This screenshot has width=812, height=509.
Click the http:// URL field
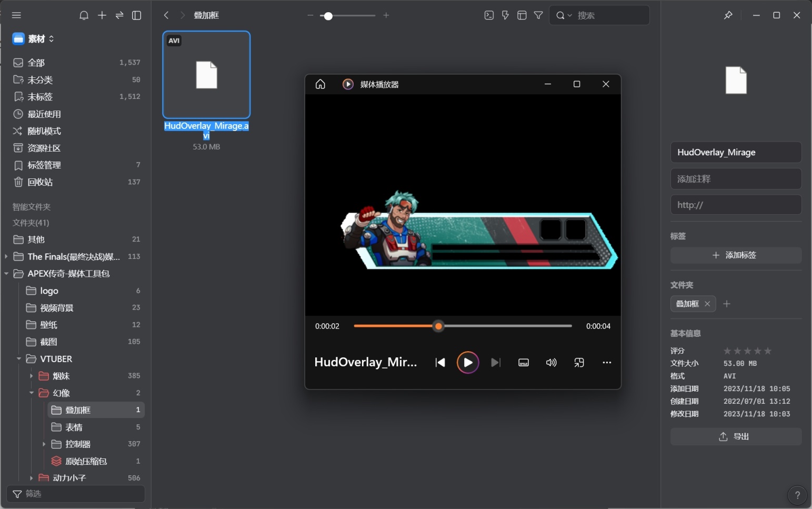click(736, 205)
